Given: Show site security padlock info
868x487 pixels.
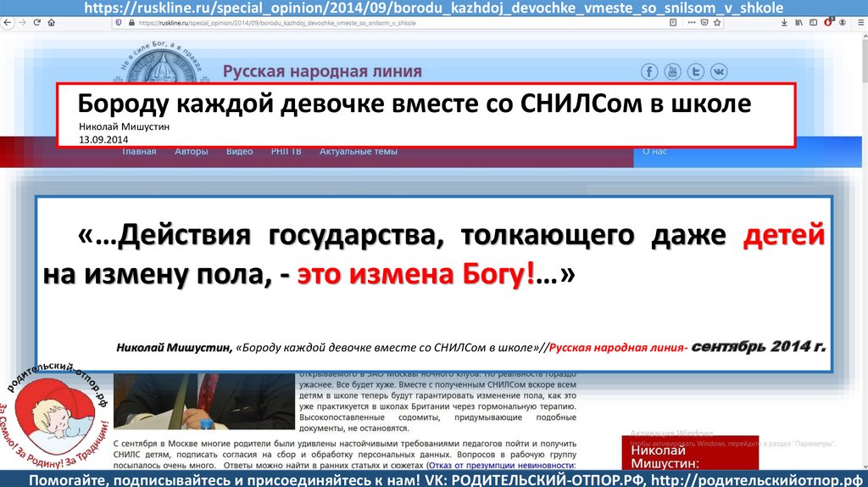Looking at the screenshot, I should (x=131, y=23).
